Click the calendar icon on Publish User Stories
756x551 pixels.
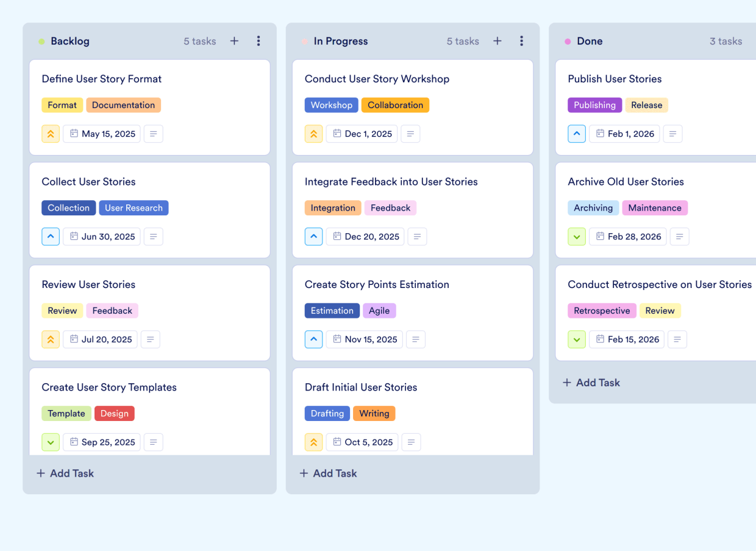599,134
